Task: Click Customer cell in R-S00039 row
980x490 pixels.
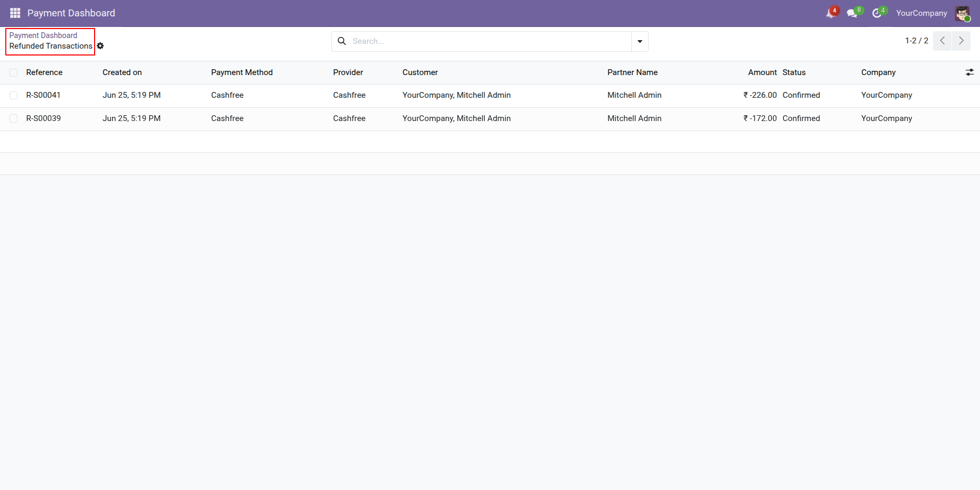Action: [x=457, y=118]
